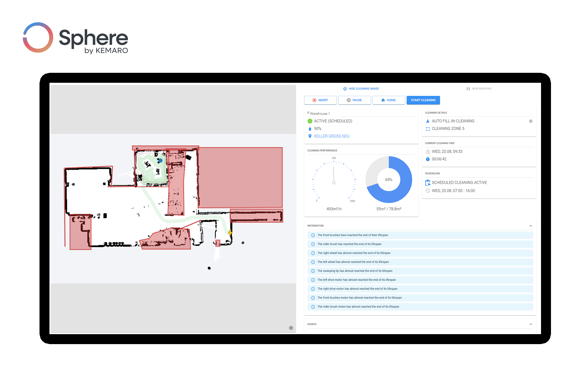Open the Keller Gross Neu map link
588x369 pixels.
point(332,136)
